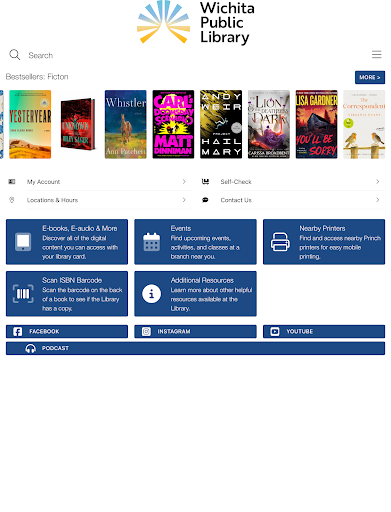Click the Bestsellers: Fiction heading
This screenshot has height=512, width=391.
[x=37, y=77]
